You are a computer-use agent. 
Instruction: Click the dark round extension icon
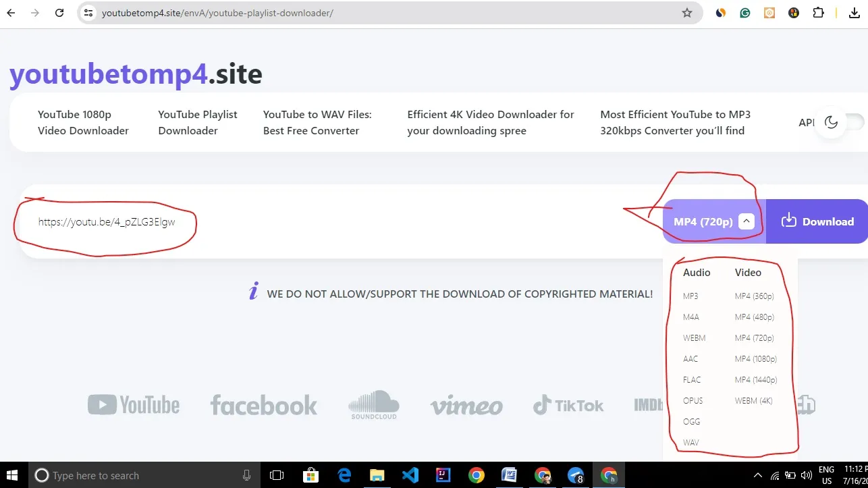coord(794,13)
